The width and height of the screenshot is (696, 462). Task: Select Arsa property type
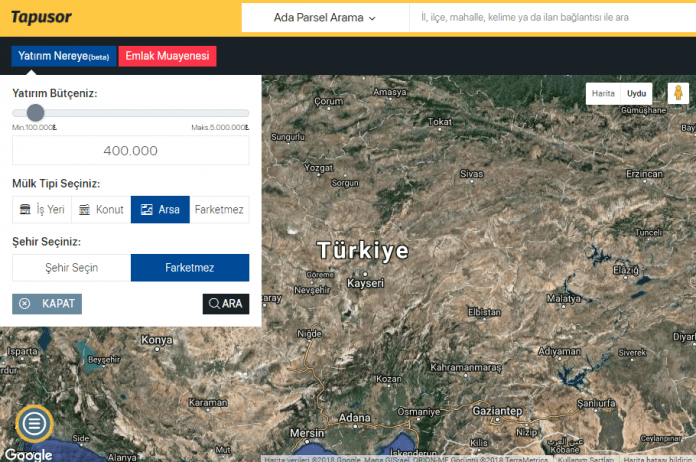(x=160, y=209)
